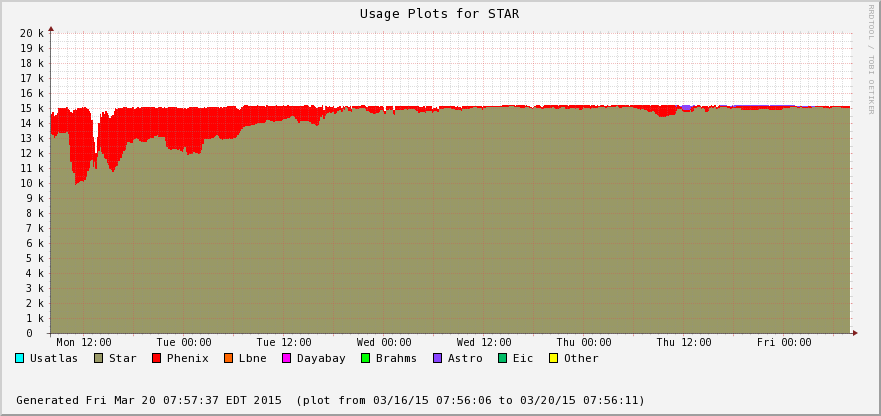Click the magenta Dayabay legend swatch
This screenshot has width=881, height=416.
tap(286, 358)
